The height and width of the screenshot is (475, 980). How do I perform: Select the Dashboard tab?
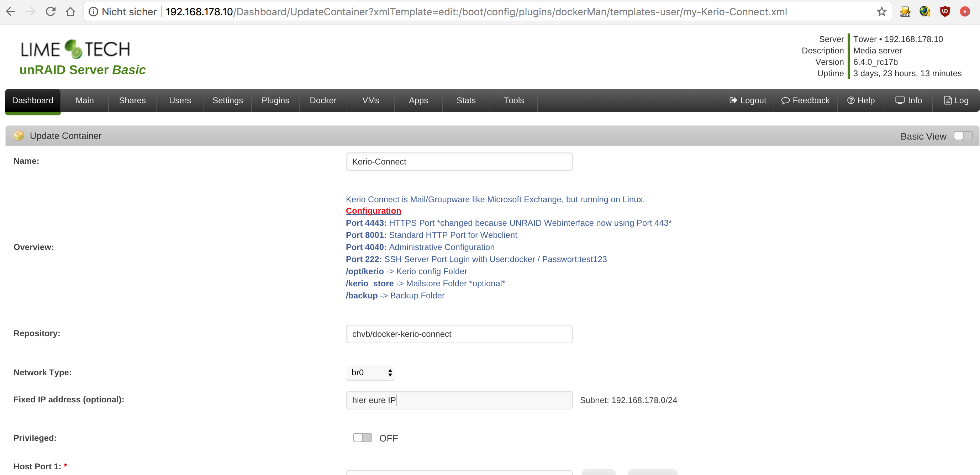pyautogui.click(x=33, y=100)
